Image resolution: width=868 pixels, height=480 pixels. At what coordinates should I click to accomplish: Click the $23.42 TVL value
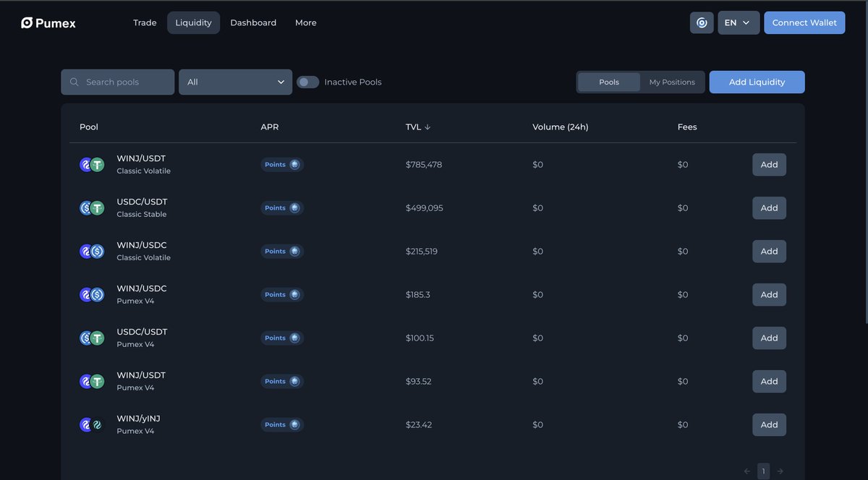(419, 425)
